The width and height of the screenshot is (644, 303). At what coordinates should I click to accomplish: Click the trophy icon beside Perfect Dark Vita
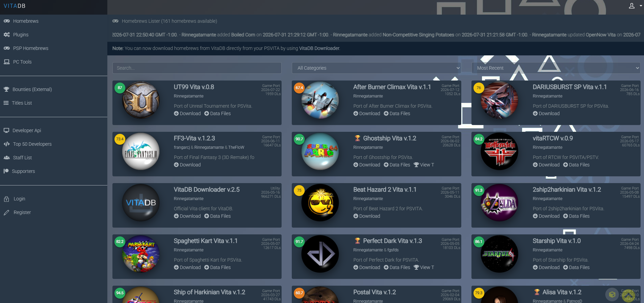[357, 241]
